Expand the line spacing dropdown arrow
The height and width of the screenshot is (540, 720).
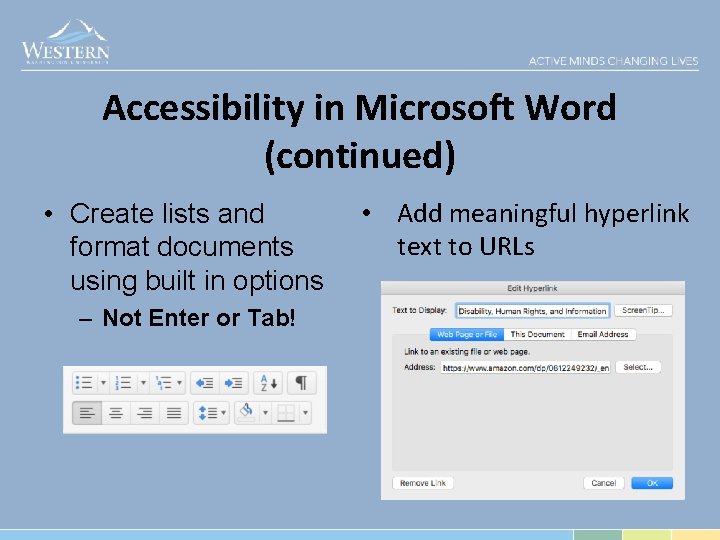click(x=224, y=413)
